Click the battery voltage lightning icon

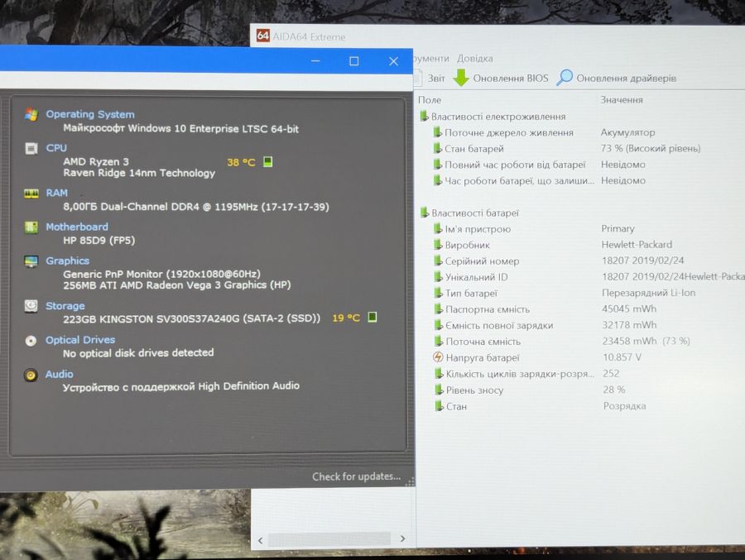click(438, 357)
